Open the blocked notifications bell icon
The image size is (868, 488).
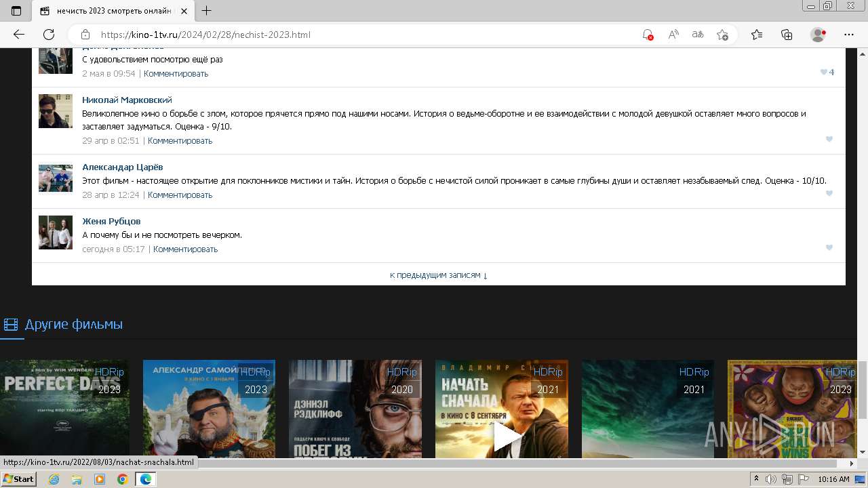point(648,35)
